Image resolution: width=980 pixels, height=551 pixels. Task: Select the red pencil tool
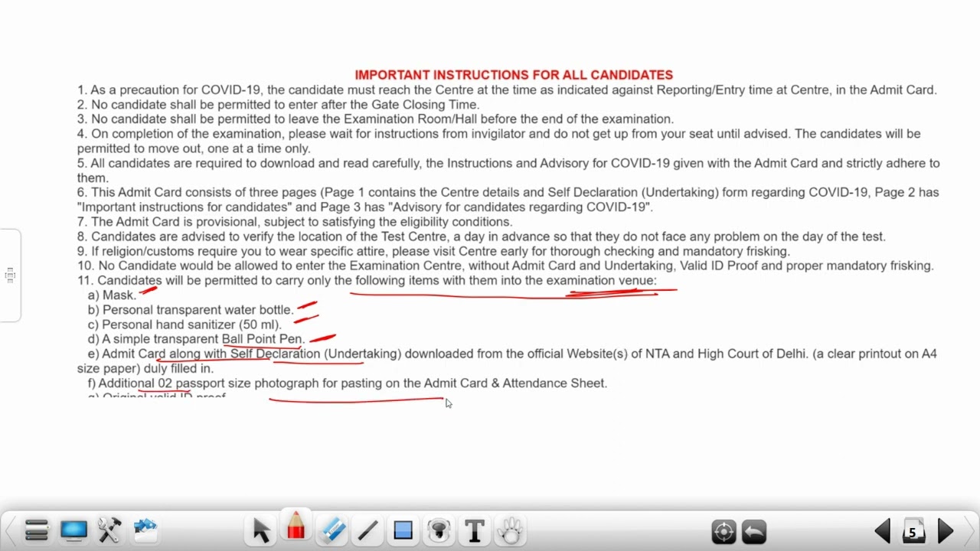pyautogui.click(x=296, y=527)
